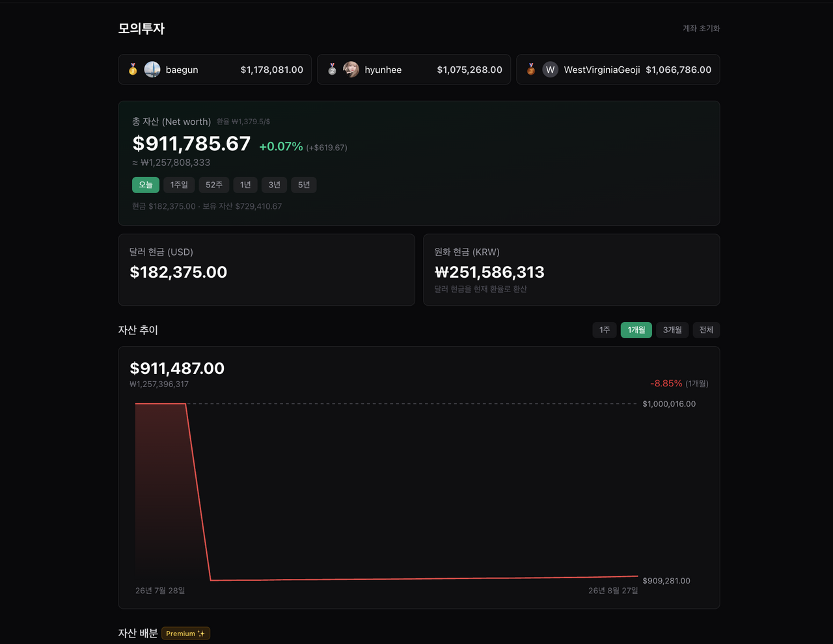Switch net worth period to 3년

click(x=275, y=185)
